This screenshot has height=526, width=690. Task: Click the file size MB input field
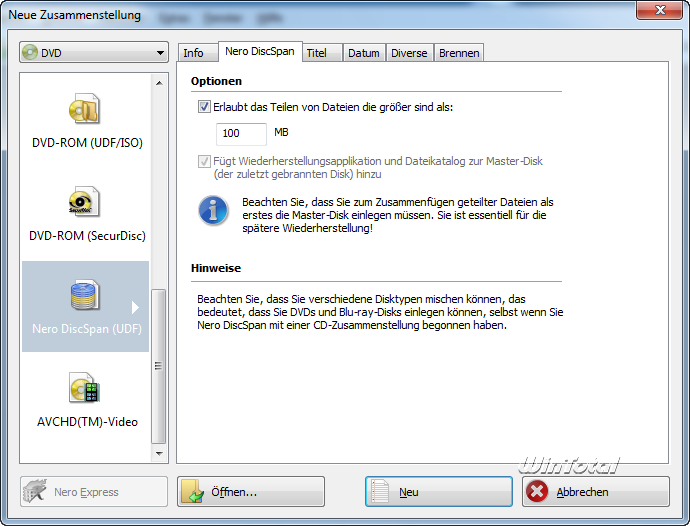point(241,134)
